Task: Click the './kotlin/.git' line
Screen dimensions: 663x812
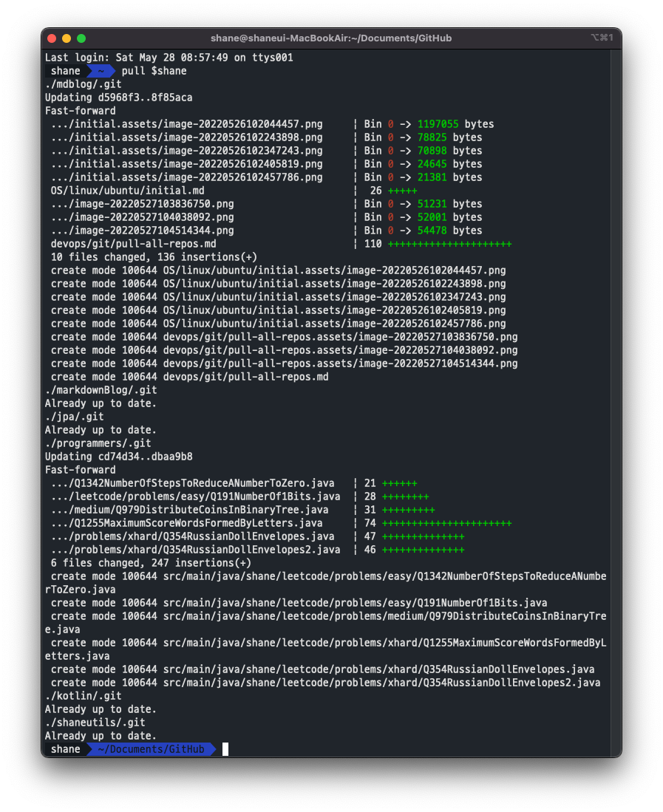Action: point(83,696)
